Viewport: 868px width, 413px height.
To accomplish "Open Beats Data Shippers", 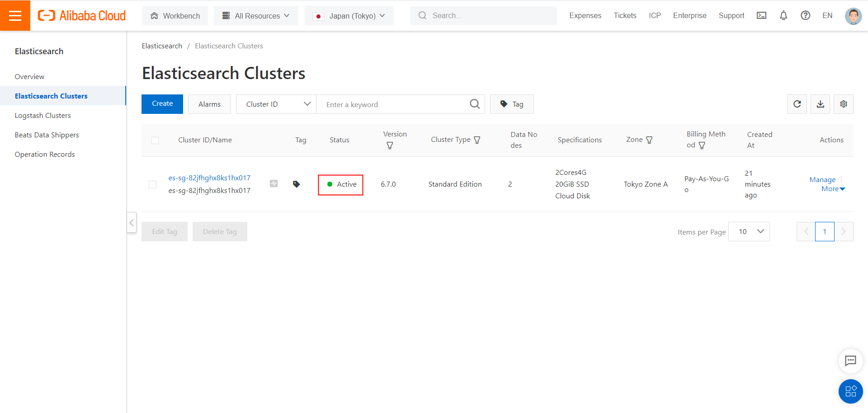I will pyautogui.click(x=47, y=135).
